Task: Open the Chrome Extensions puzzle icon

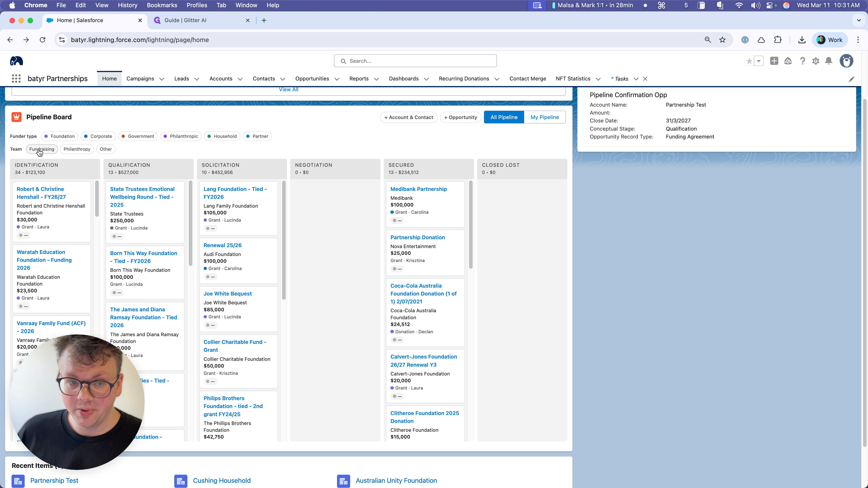Action: click(x=778, y=40)
